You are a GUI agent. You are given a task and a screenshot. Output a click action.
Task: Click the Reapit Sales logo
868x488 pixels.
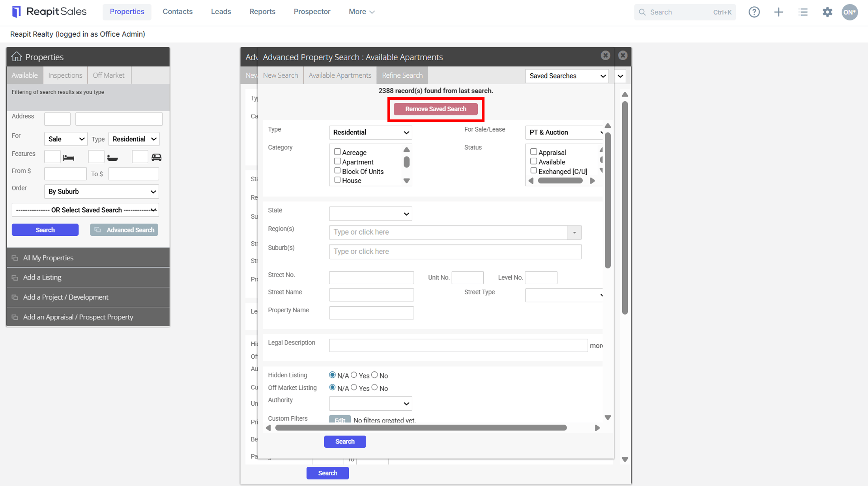(49, 11)
